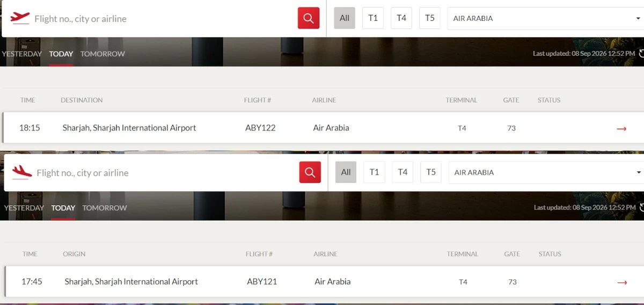Screen dimensions: 644x305
Task: Open the AIR ARABIA airline dropdown in arrivals
Action: coord(546,172)
